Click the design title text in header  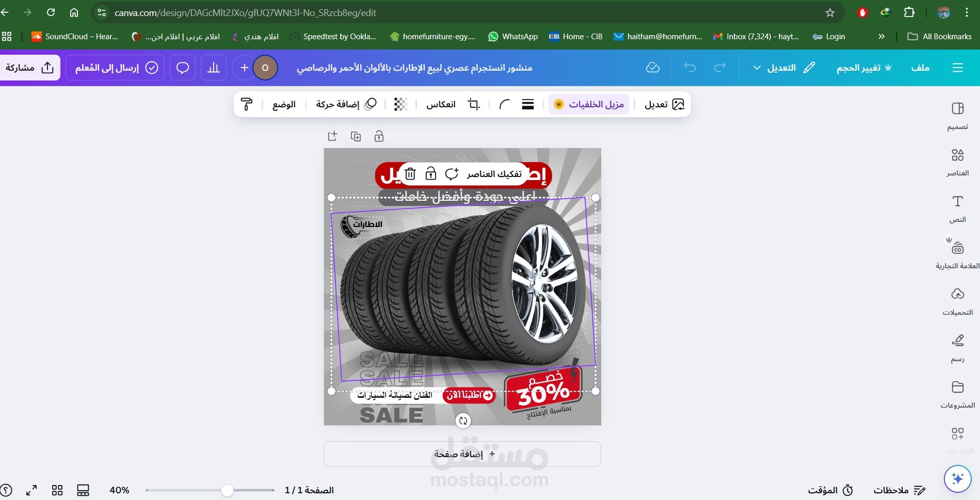414,68
